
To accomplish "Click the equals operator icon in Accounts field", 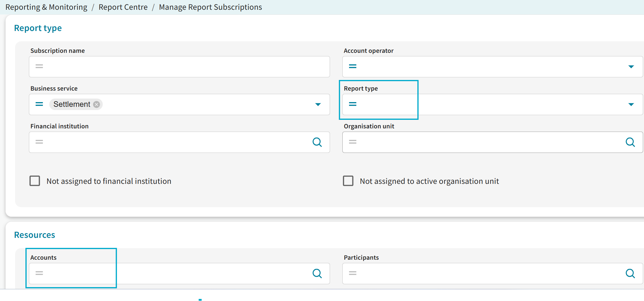I will (39, 273).
